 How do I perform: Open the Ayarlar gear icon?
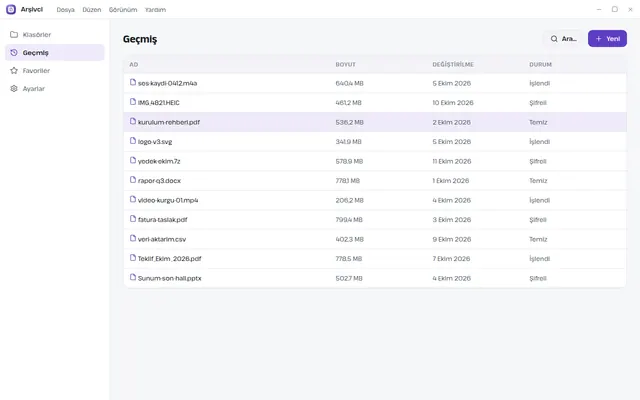pos(14,89)
